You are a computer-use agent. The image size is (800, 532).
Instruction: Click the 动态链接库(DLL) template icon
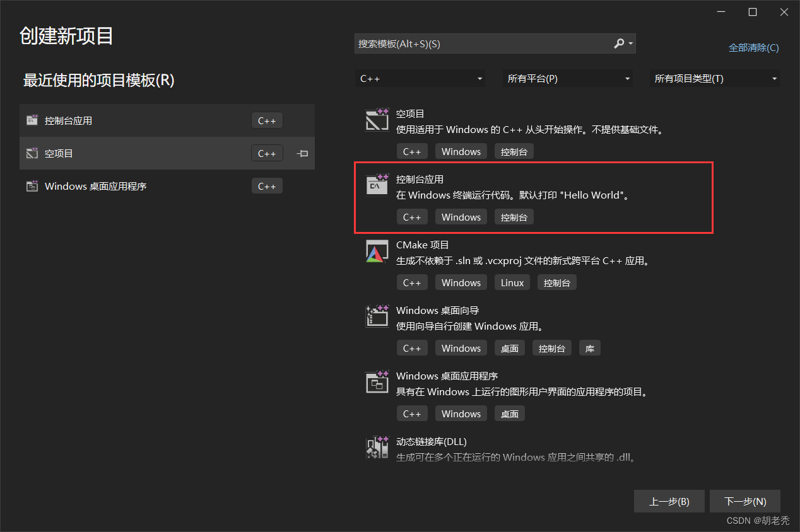377,448
